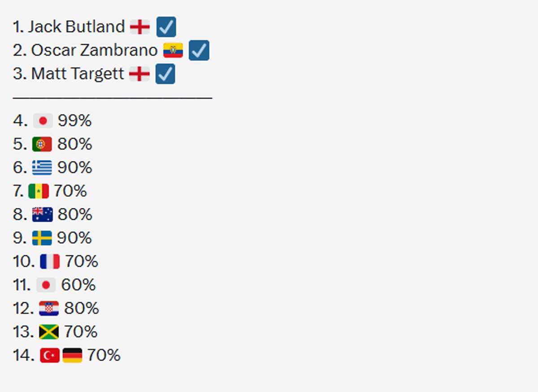Click the Germany flag on line 14
Viewport: 538px width, 392px height.
click(72, 355)
